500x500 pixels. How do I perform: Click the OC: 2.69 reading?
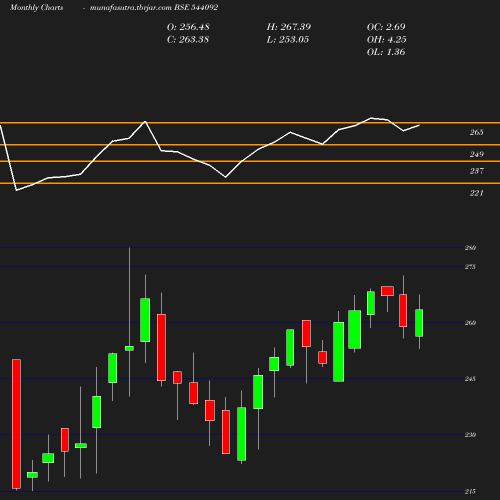pyautogui.click(x=386, y=27)
